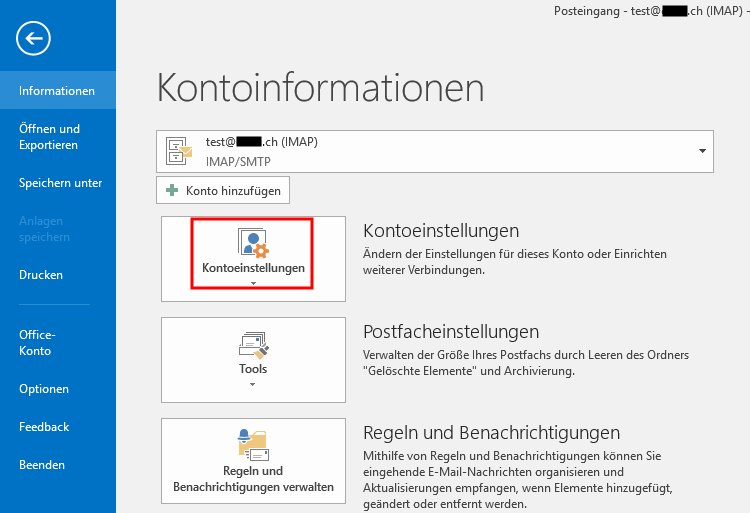Click the 'Mithilfe von Regeln' description text
This screenshot has width=750, height=513.
(x=518, y=480)
